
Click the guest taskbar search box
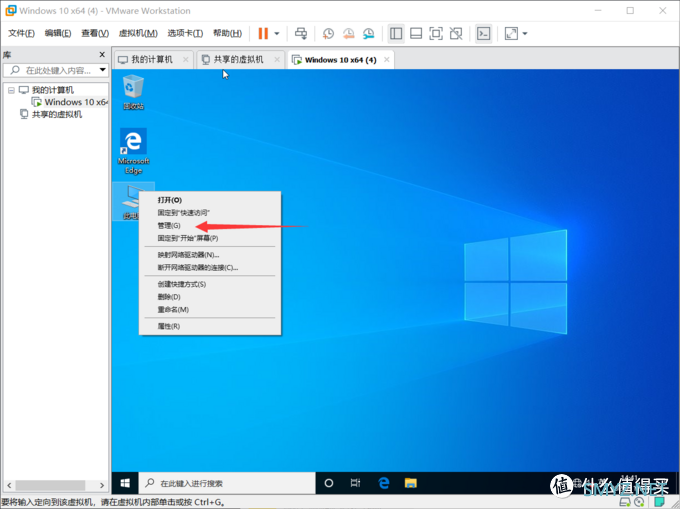(227, 483)
